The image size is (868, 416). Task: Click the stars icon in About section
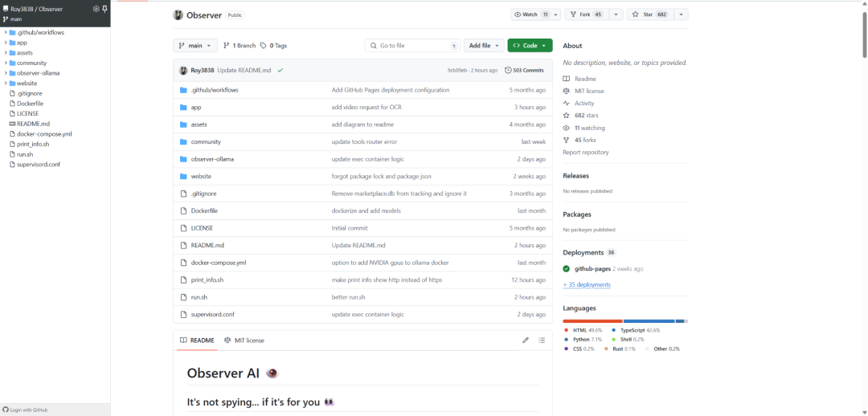(x=567, y=116)
